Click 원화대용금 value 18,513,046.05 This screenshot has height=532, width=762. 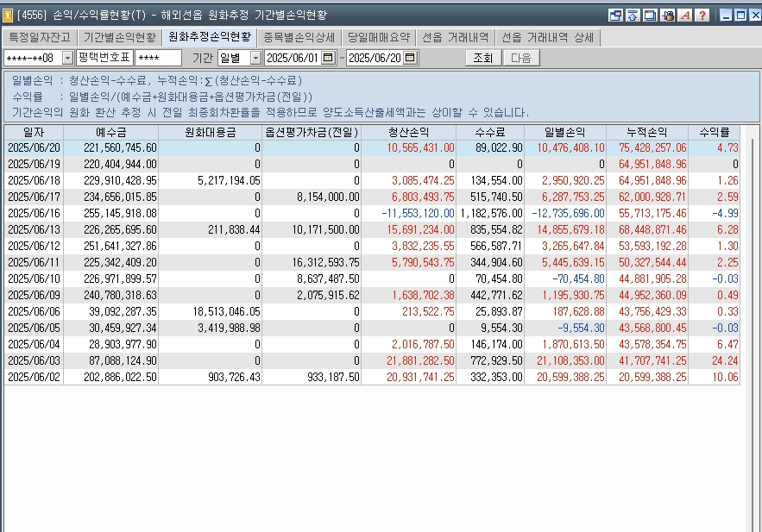[x=226, y=311]
